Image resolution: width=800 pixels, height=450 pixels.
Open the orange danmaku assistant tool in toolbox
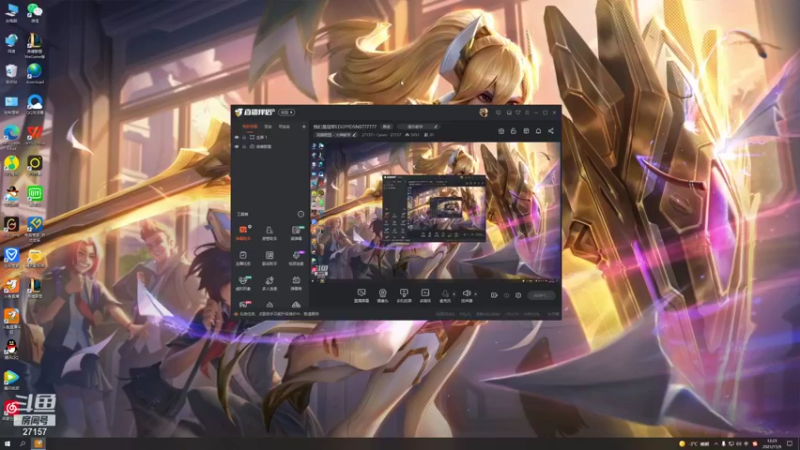tap(243, 233)
